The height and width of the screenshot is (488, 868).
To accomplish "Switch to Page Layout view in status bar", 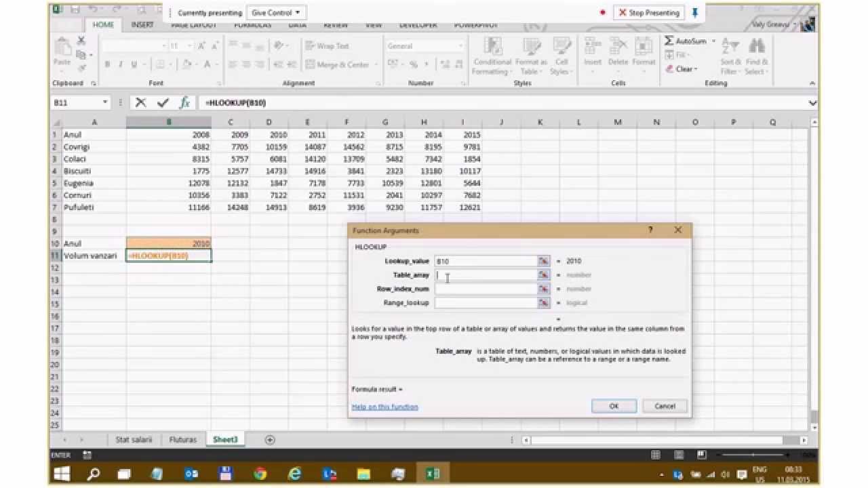I will click(679, 455).
